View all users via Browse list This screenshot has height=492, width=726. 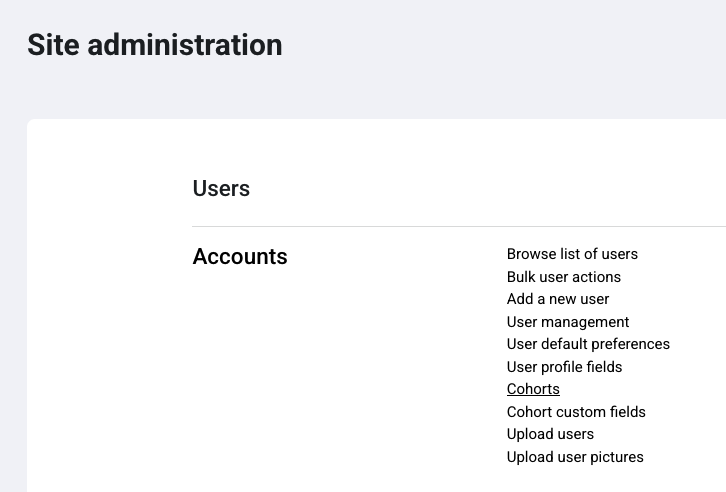click(572, 254)
